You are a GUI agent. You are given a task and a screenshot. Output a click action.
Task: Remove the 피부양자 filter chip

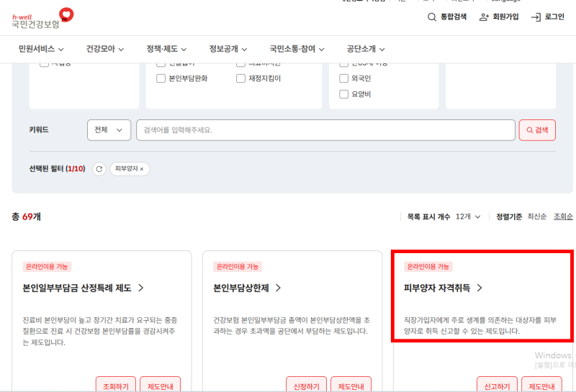coord(141,169)
